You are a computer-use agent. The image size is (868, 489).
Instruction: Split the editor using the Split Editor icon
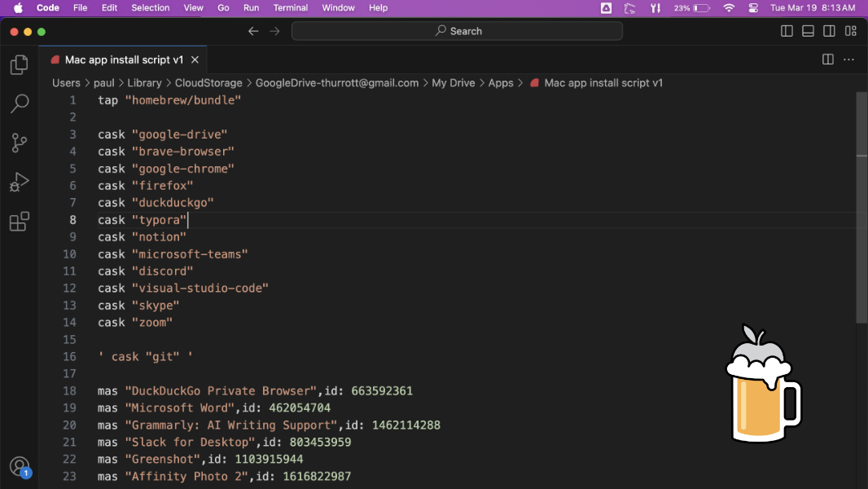[x=826, y=59]
